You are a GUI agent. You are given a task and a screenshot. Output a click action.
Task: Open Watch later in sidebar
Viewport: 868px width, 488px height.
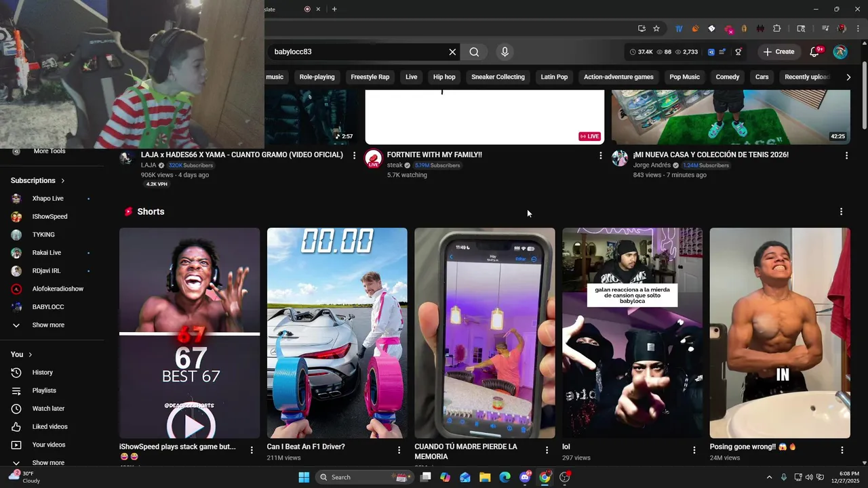(48, 409)
